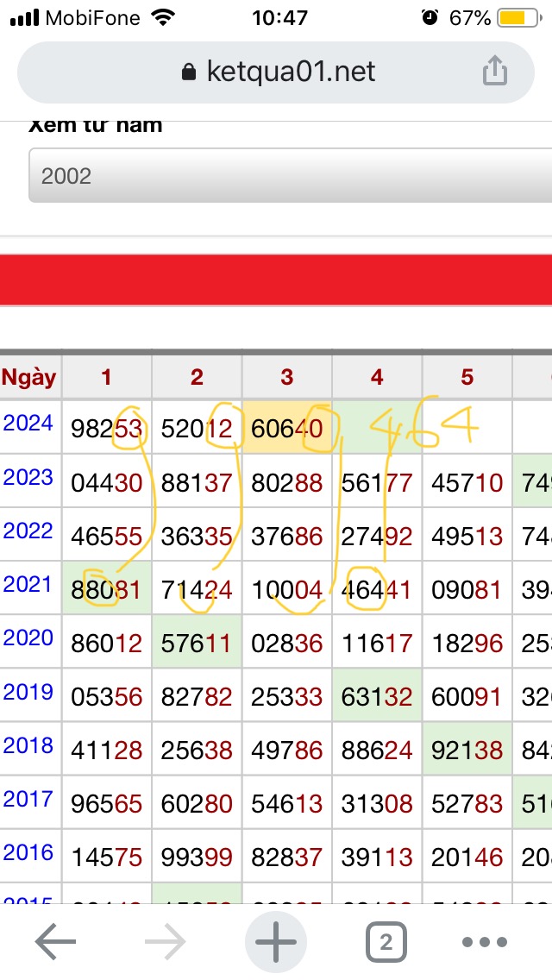Click the Ngày column header
The width and height of the screenshot is (552, 980).
point(29,378)
